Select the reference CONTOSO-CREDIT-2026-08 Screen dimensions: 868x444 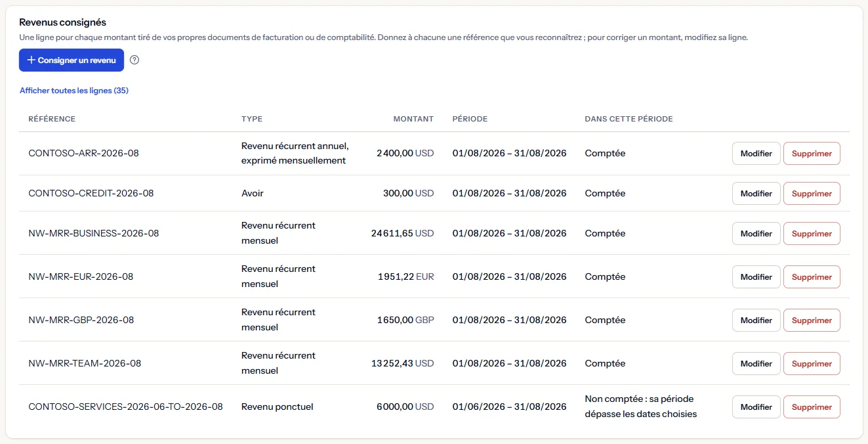(91, 193)
